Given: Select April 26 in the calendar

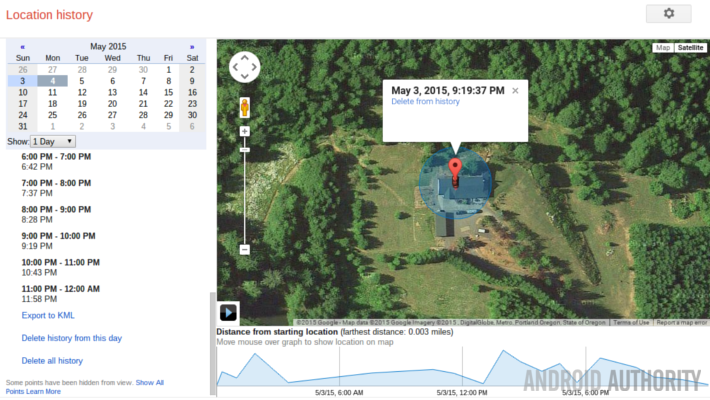Looking at the screenshot, I should tap(23, 70).
